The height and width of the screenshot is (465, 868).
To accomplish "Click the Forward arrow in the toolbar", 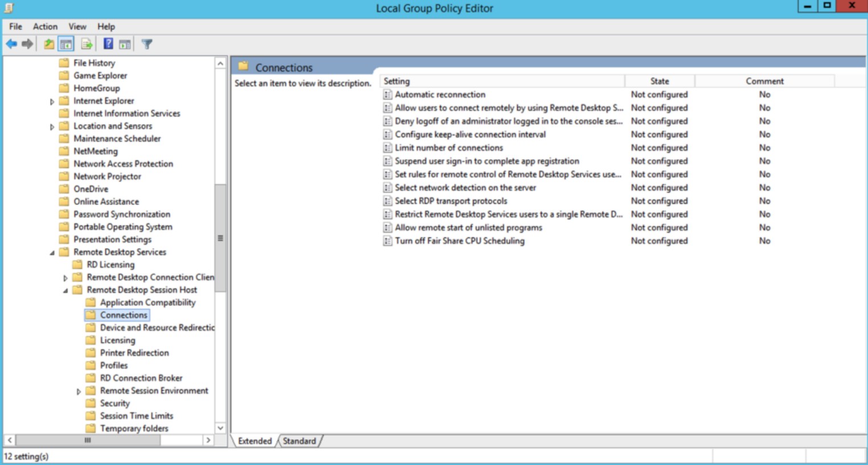I will (27, 44).
